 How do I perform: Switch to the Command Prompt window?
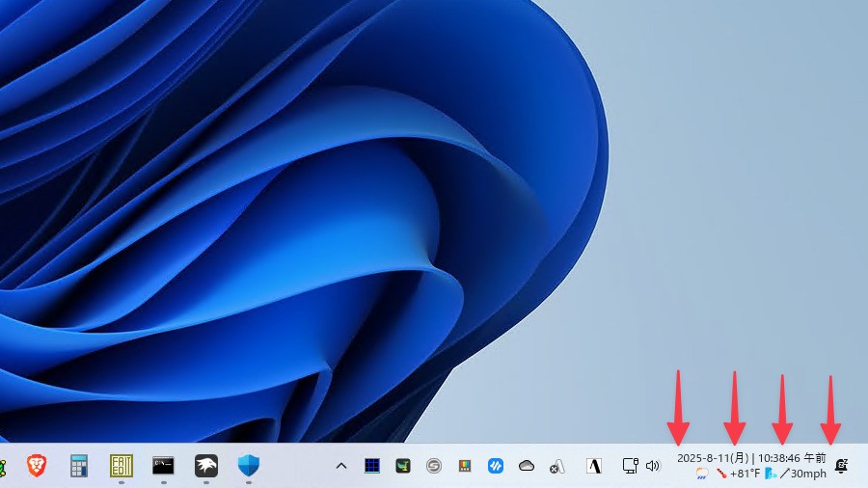164,466
